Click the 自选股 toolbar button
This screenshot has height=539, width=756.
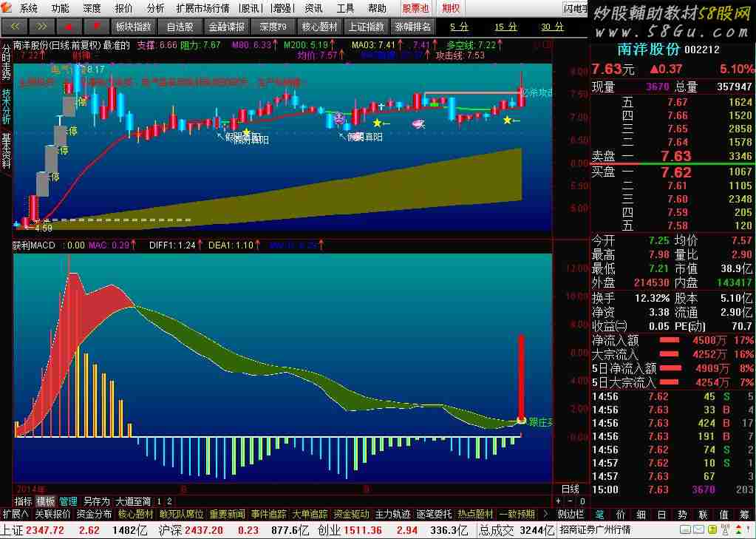coord(180,27)
